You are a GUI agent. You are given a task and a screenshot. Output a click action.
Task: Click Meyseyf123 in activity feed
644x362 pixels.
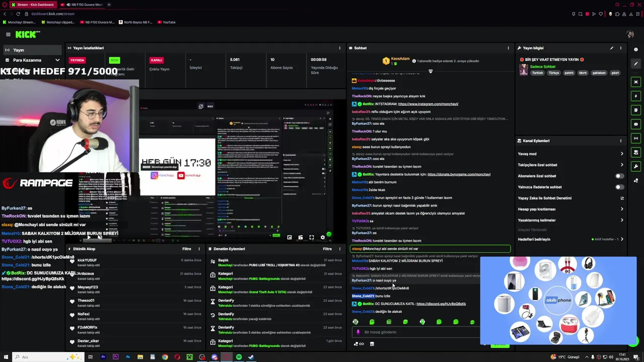pyautogui.click(x=88, y=287)
